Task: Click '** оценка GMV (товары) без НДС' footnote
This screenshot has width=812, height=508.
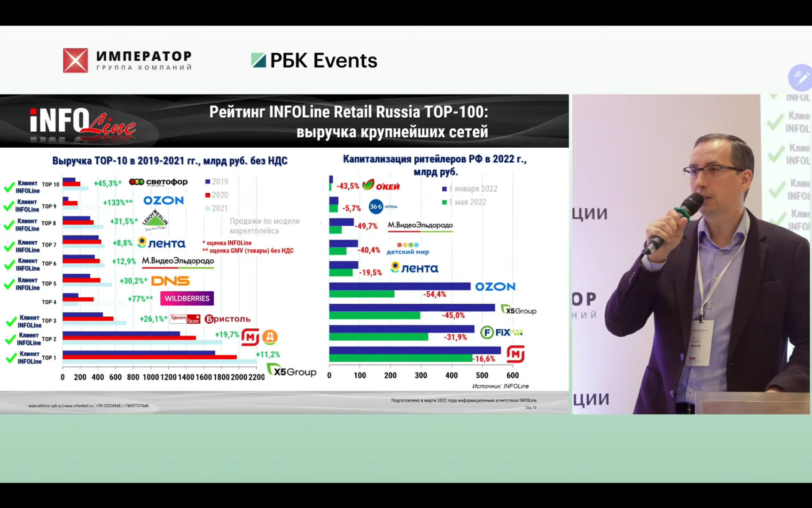Action: (x=248, y=251)
